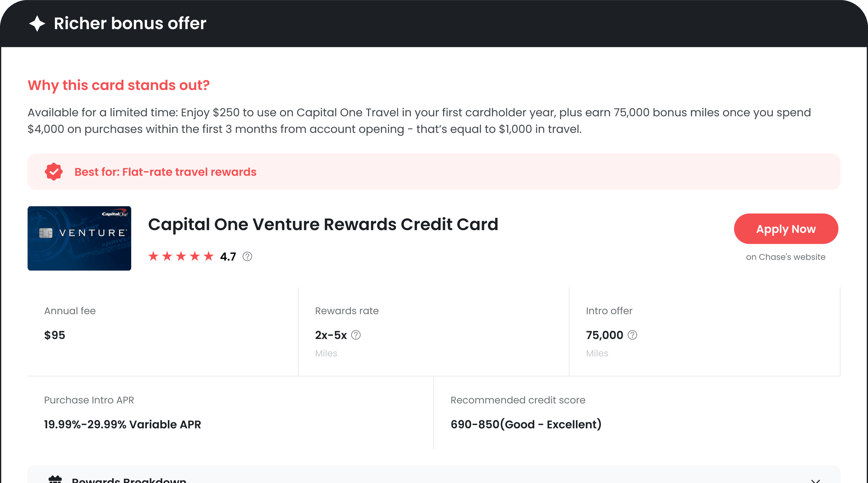This screenshot has height=483, width=868.
Task: Click the Capital One Venture card image
Action: pyautogui.click(x=80, y=238)
